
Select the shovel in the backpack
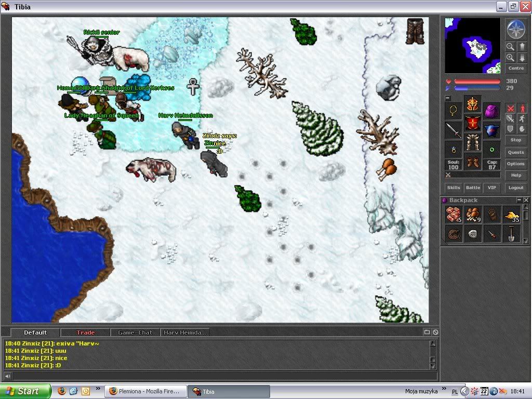(512, 234)
